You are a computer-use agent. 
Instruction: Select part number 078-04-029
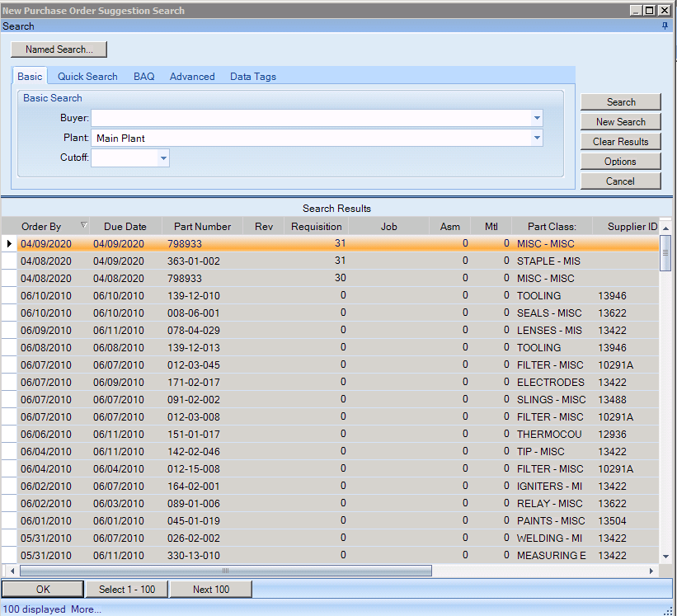(194, 330)
